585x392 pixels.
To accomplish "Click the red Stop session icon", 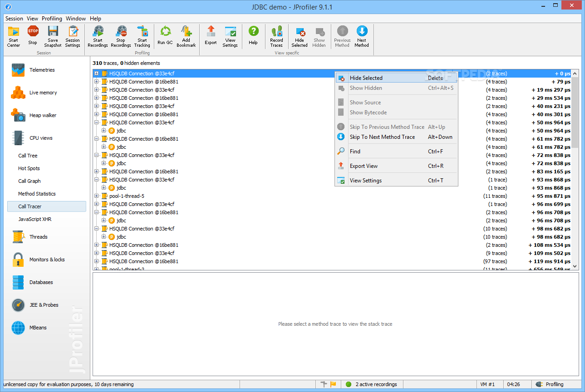I will (x=33, y=31).
